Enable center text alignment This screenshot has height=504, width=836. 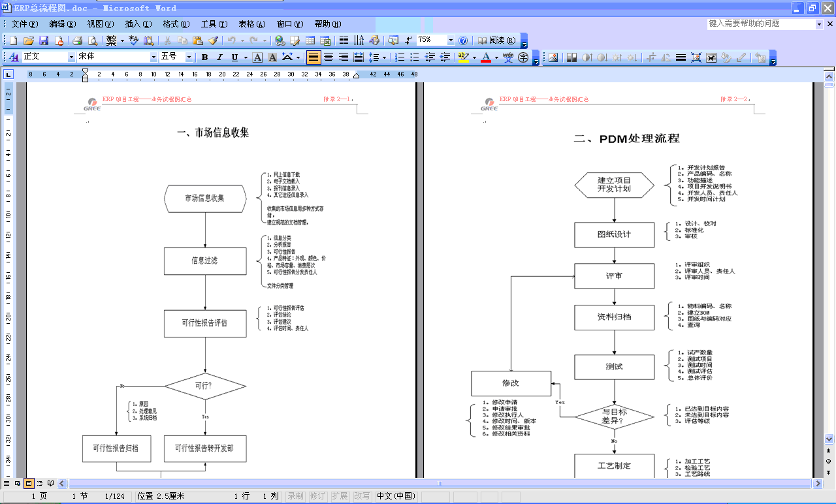[x=329, y=57]
